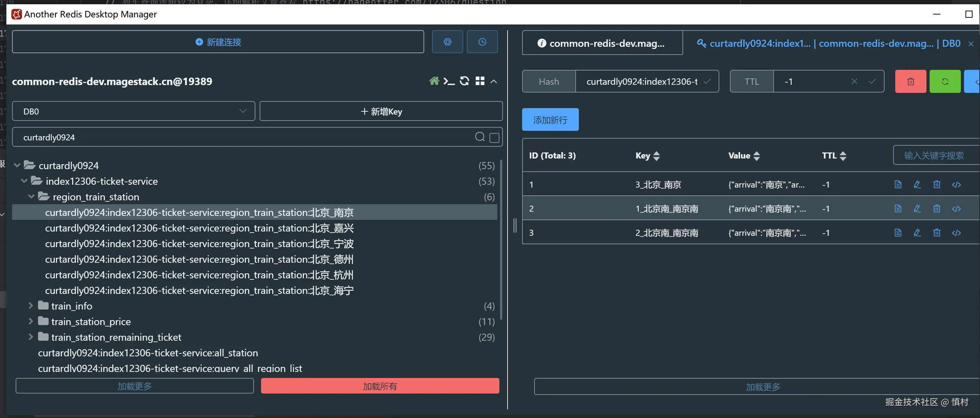
Task: Delete the hash key with red trash button
Action: 910,82
